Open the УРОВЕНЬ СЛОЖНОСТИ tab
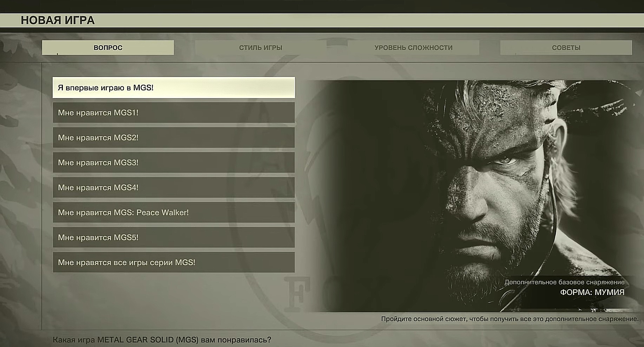The width and height of the screenshot is (644, 347). coord(413,47)
